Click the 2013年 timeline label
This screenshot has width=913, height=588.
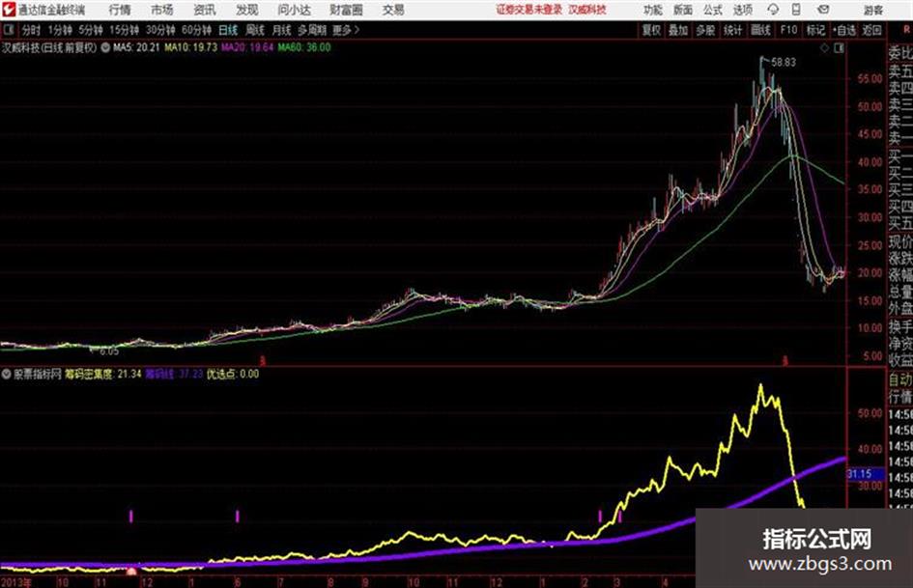[16, 582]
